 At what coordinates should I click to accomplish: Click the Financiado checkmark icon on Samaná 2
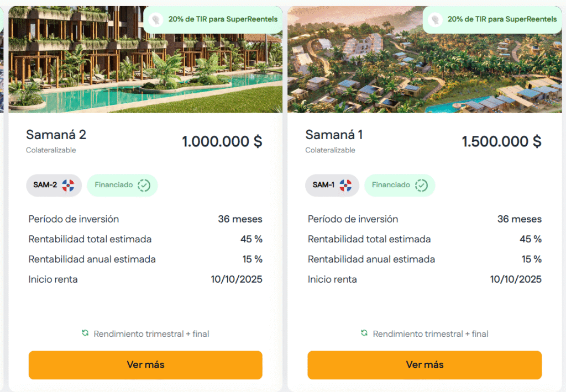(x=144, y=186)
